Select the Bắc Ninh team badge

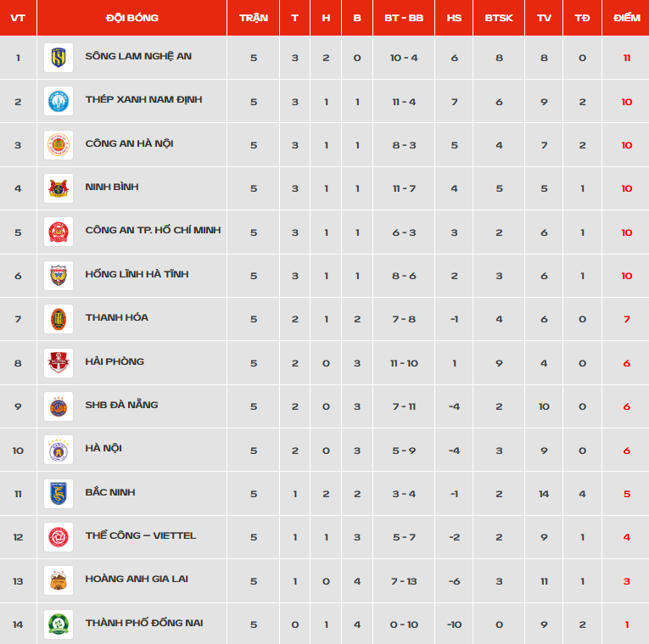[59, 494]
